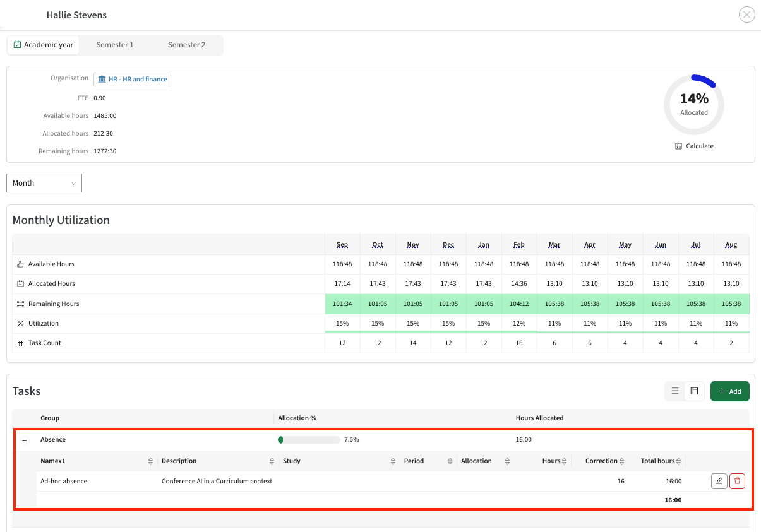Screen dimensions: 761x532
Task: Delete the Ad-hoc absence task via trash icon
Action: (x=737, y=482)
